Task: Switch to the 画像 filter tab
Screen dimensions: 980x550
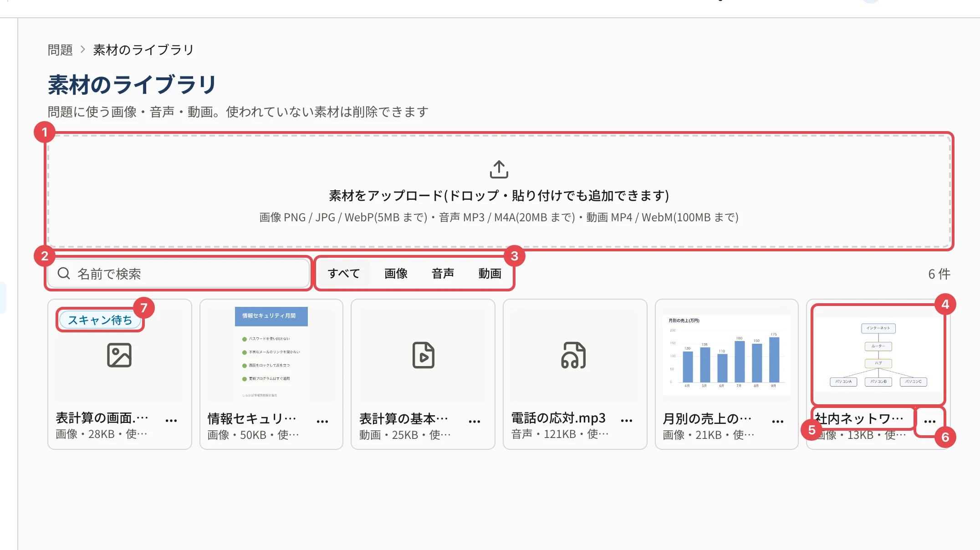Action: click(x=396, y=274)
